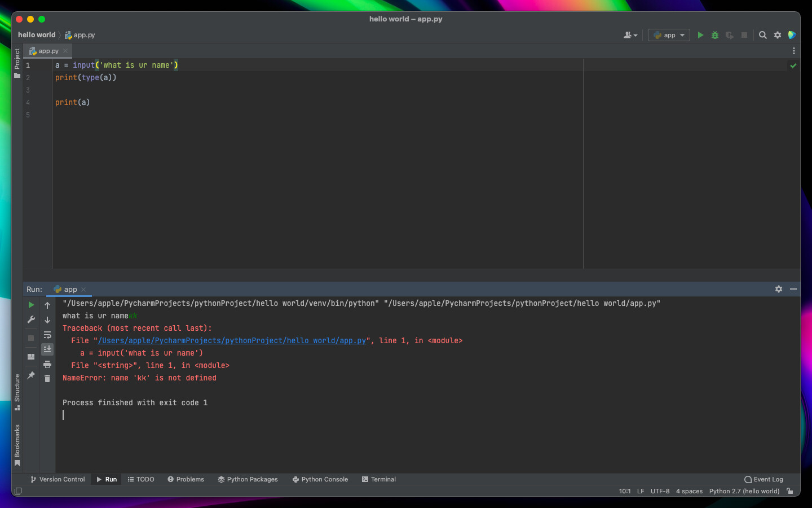
Task: Open IDE settings gear in top toolbar
Action: pyautogui.click(x=778, y=35)
